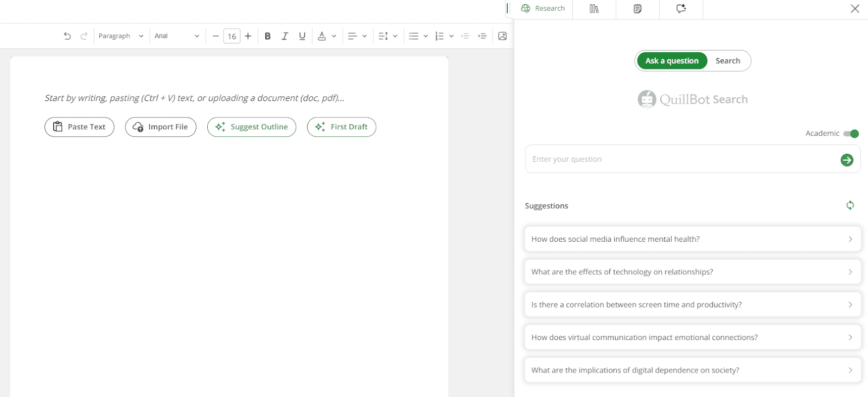Increase font size with plus button
Viewport: 868px width, 397px height.
pos(248,36)
